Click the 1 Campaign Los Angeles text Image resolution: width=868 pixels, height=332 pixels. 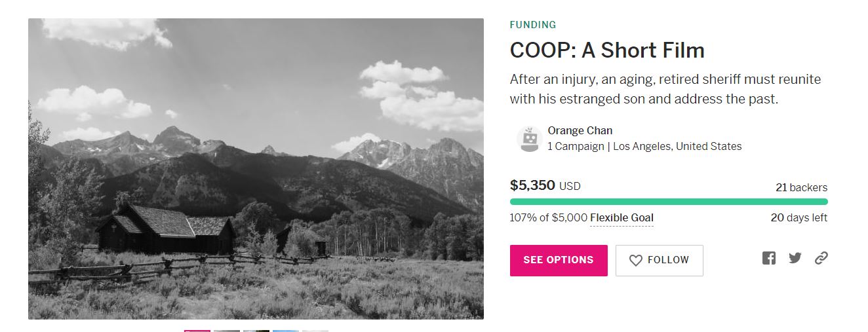pyautogui.click(x=644, y=146)
